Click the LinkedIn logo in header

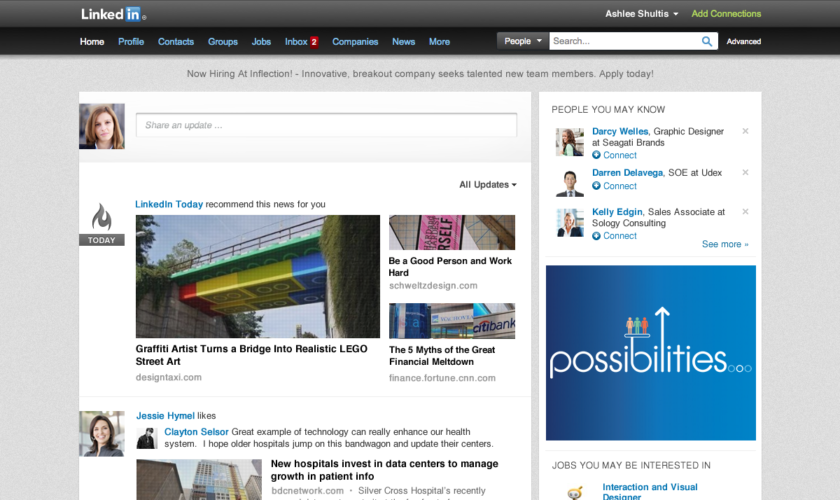[113, 14]
